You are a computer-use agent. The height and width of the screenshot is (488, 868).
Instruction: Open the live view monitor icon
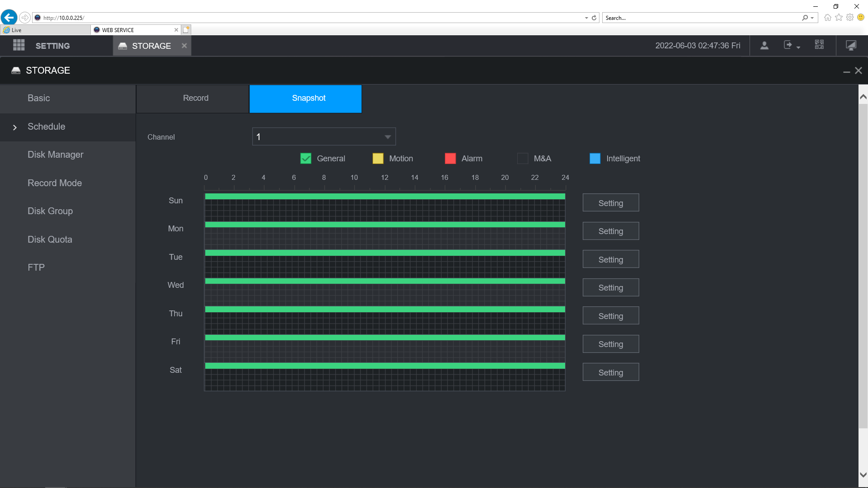(x=851, y=46)
